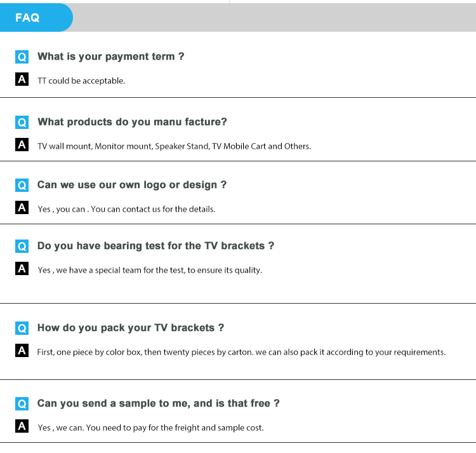Click the A icon beside TV wall mount answer

(x=22, y=145)
